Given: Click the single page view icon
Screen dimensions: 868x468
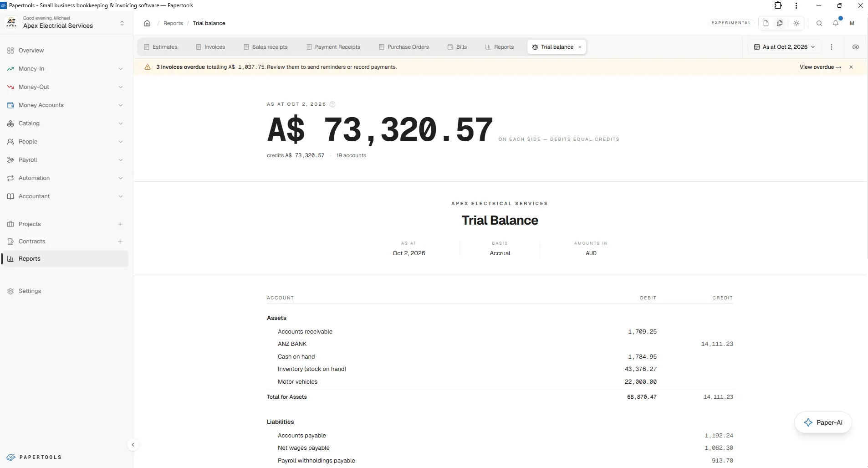Looking at the screenshot, I should point(766,23).
